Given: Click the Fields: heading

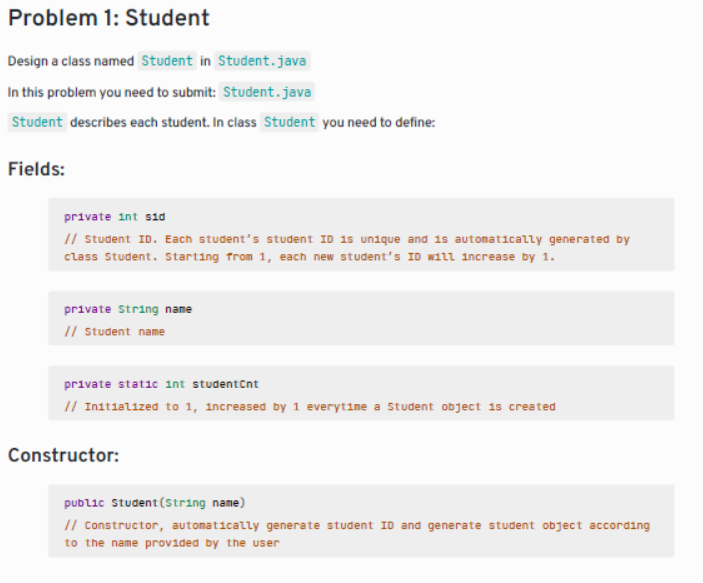Looking at the screenshot, I should tap(36, 169).
